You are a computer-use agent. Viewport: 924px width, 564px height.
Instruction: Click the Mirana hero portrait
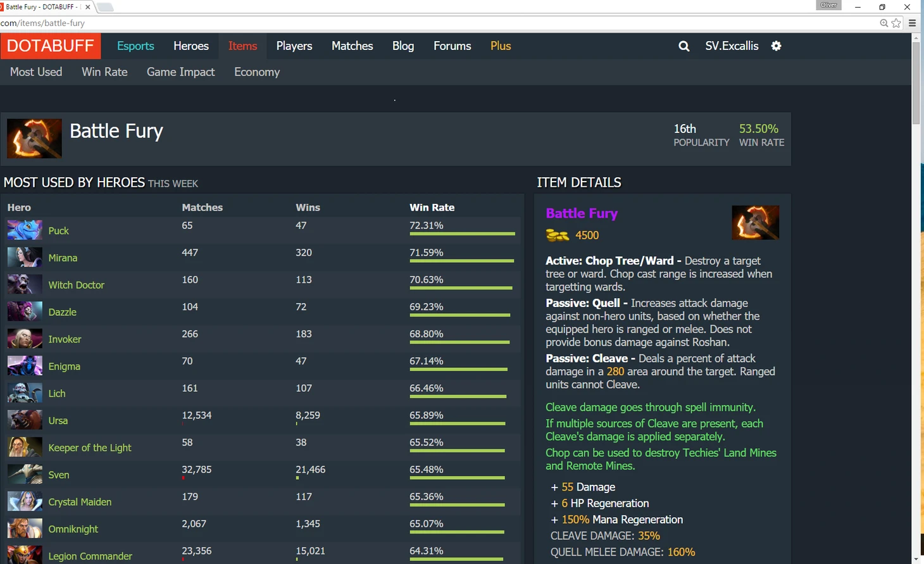tap(25, 258)
